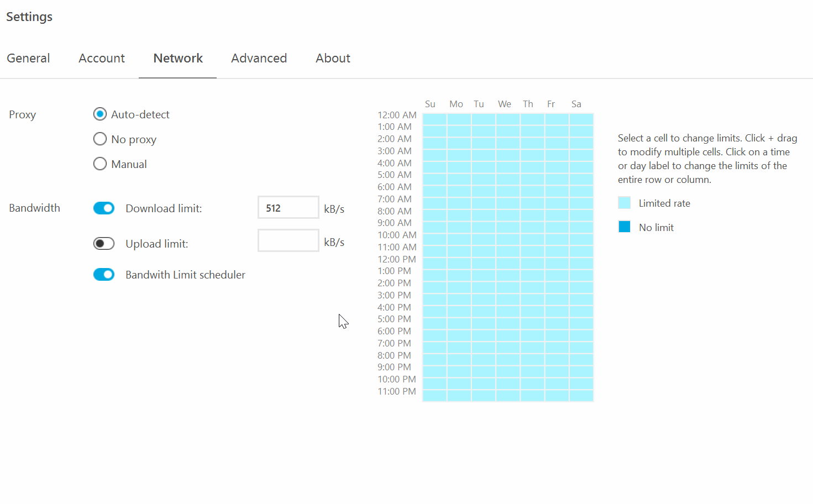Switch to the Account tab

[x=102, y=58]
